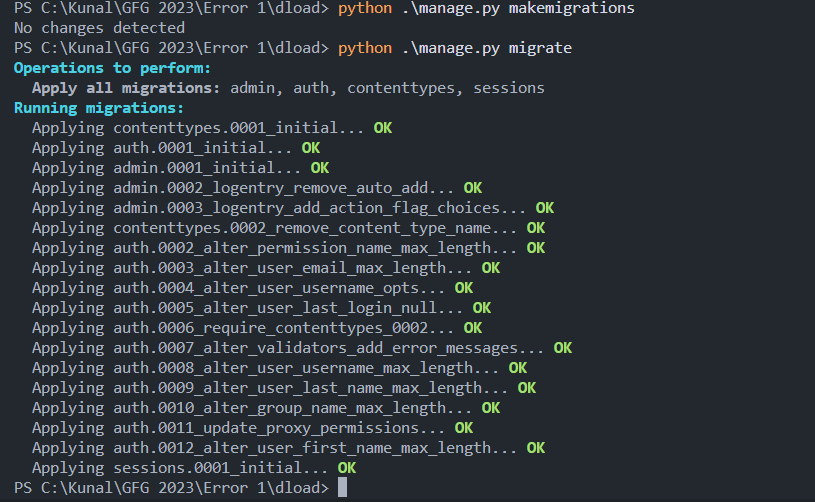Click the 'admin.0002_logentry_remove_auto_add' migration text

click(284, 188)
